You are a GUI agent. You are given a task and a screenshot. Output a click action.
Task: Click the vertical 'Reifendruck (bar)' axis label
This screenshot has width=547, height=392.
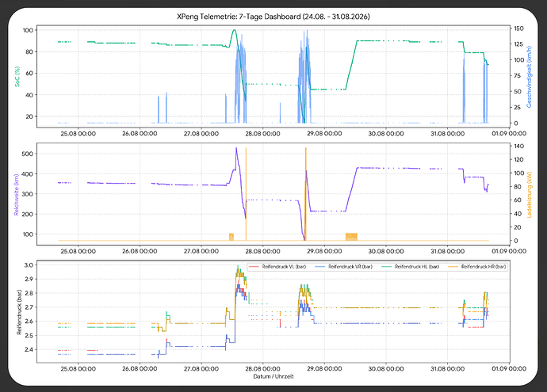point(19,312)
